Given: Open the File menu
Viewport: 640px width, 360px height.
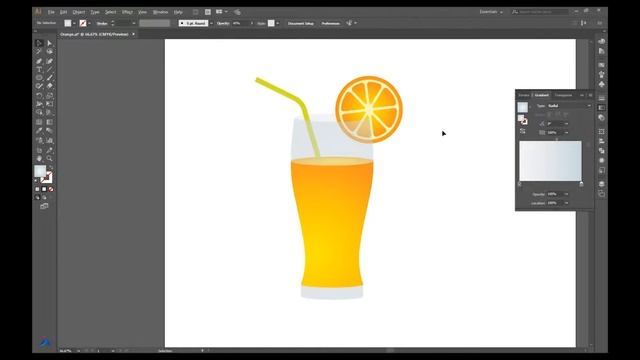Looking at the screenshot, I should 51,12.
